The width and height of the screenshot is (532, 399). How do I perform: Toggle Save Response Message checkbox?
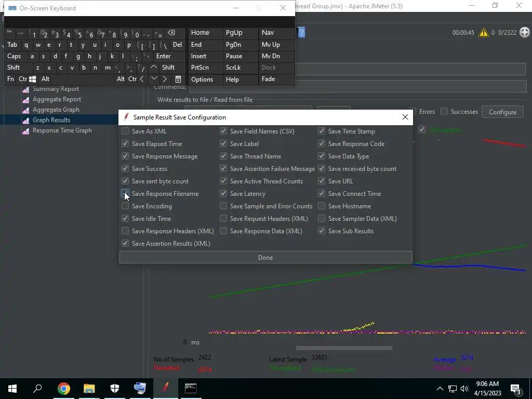[125, 156]
